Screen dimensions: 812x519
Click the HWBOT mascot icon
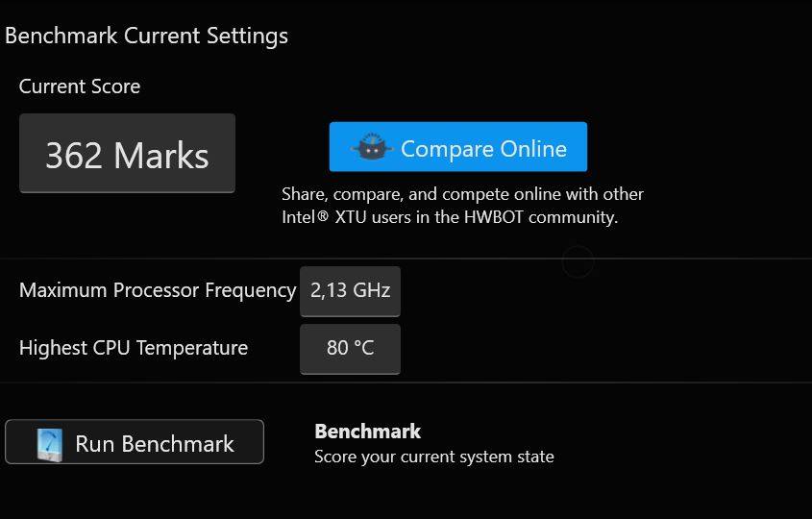click(x=372, y=147)
